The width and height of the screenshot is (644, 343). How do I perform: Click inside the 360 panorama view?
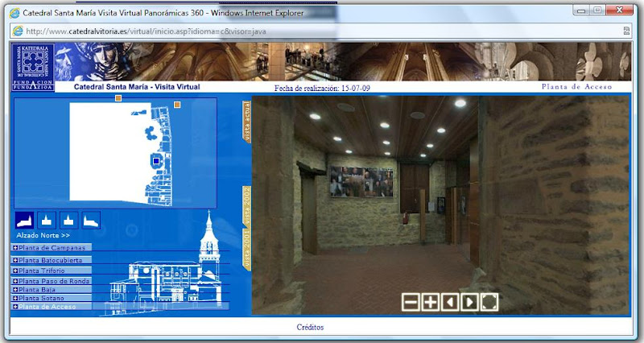pos(440,205)
